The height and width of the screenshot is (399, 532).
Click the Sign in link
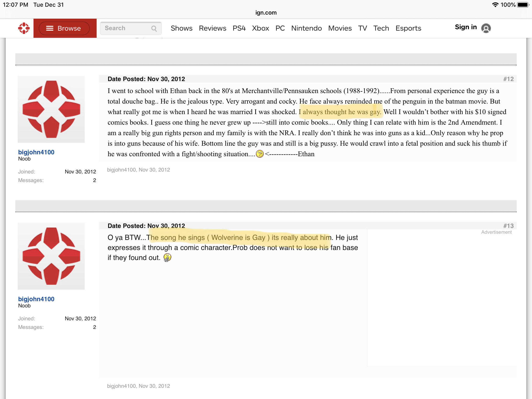466,27
